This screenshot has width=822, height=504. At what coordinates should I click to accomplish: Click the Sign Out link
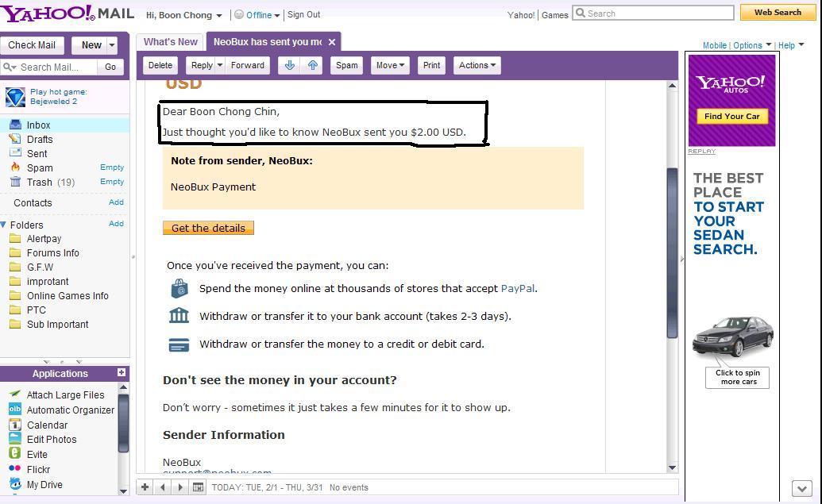coord(303,14)
